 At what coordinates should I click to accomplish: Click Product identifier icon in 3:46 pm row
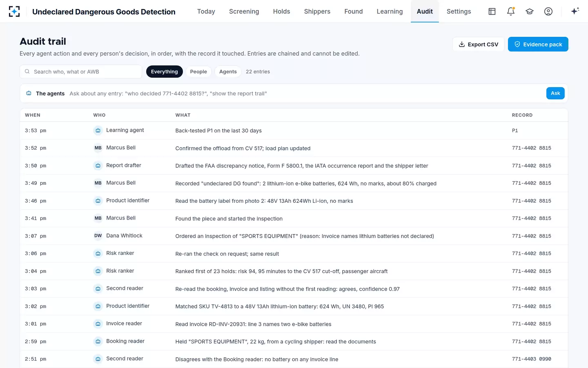pos(98,201)
